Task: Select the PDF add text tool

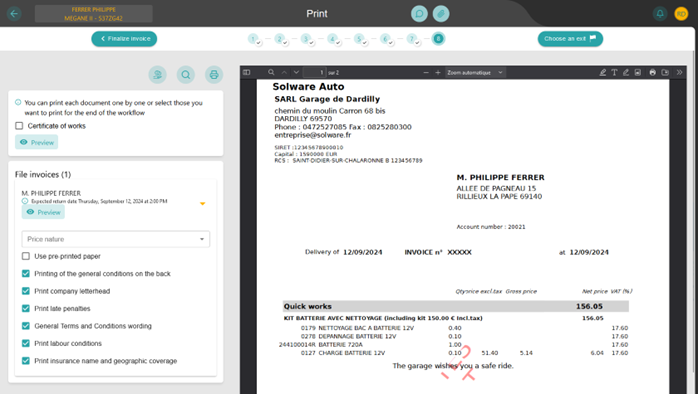Action: click(614, 73)
